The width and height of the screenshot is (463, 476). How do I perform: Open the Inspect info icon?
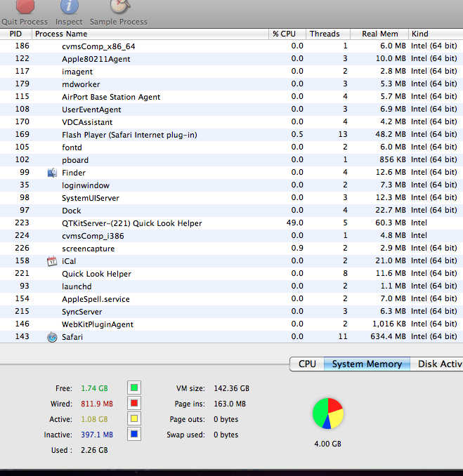click(70, 6)
